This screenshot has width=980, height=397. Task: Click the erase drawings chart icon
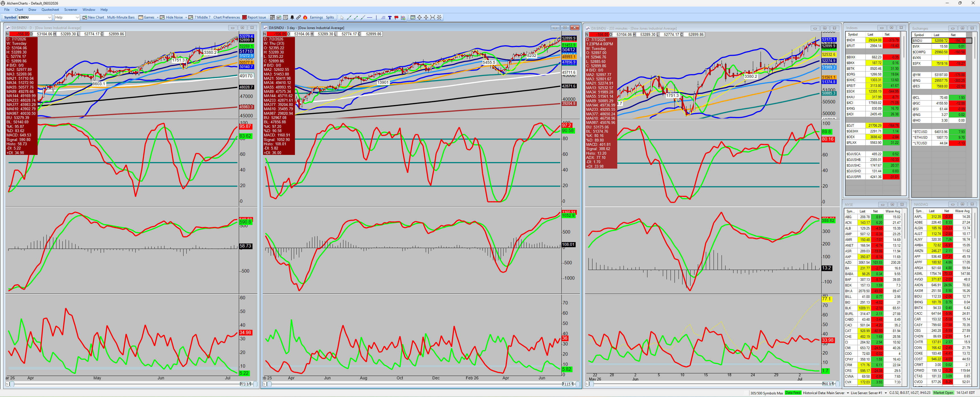point(403,17)
